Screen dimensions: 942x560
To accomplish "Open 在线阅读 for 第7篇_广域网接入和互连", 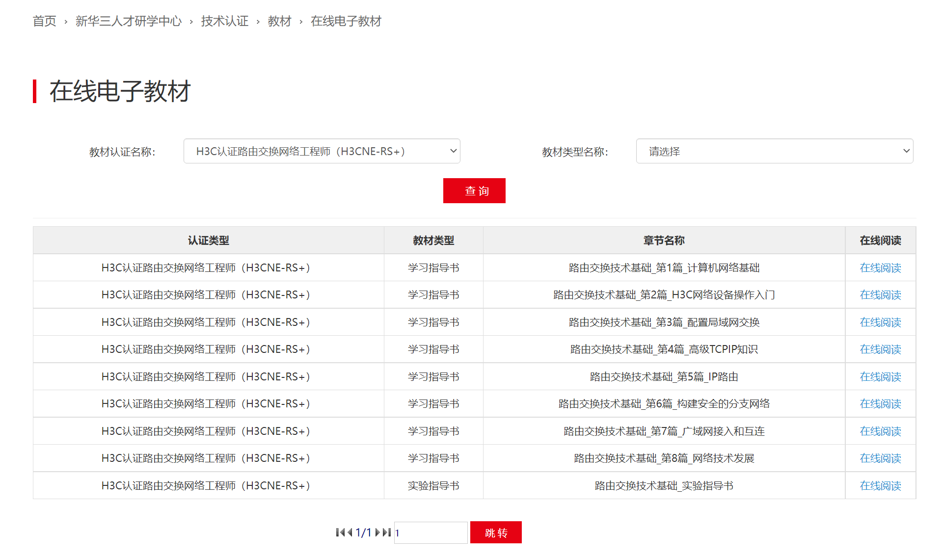I will tap(881, 431).
